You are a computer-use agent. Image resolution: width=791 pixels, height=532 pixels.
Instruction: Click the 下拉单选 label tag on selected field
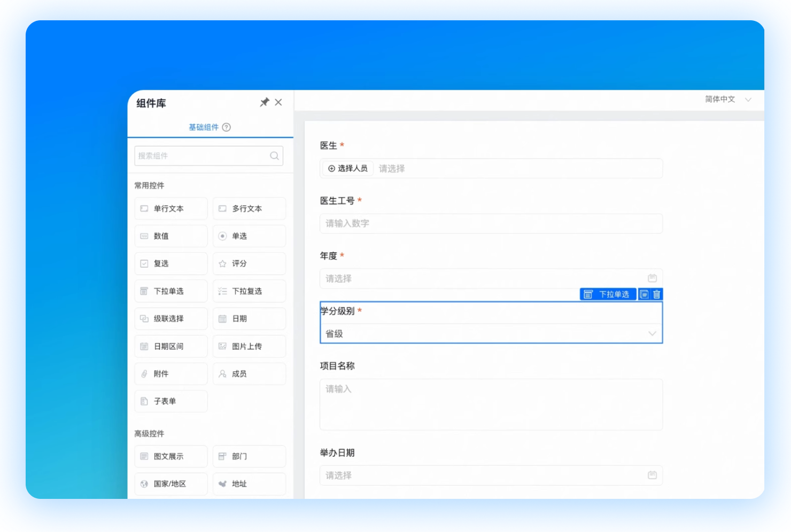[x=608, y=294]
